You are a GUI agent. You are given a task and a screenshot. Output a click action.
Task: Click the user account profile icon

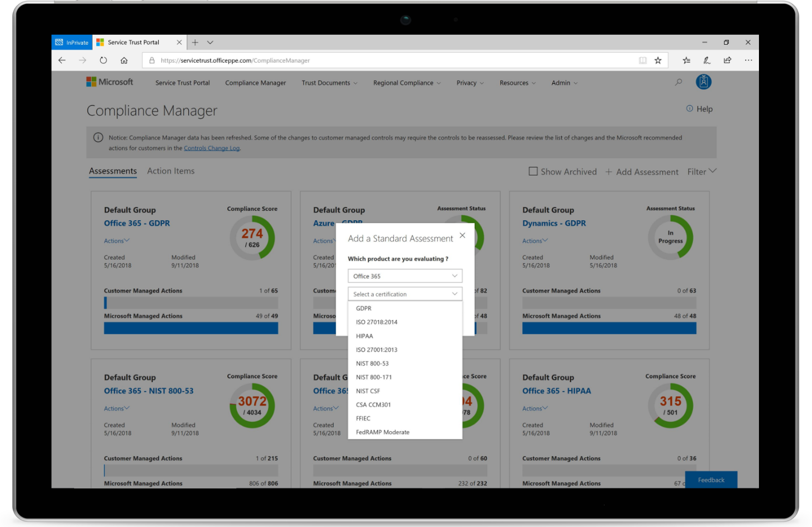click(704, 82)
